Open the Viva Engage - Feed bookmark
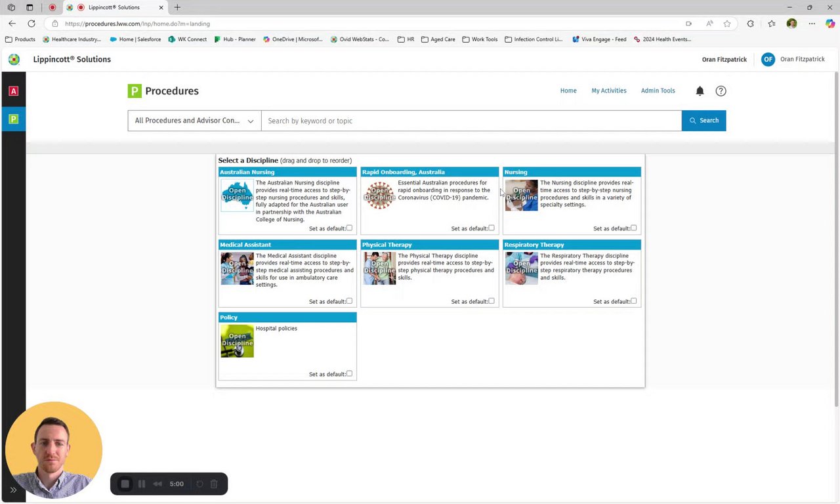 [x=599, y=39]
